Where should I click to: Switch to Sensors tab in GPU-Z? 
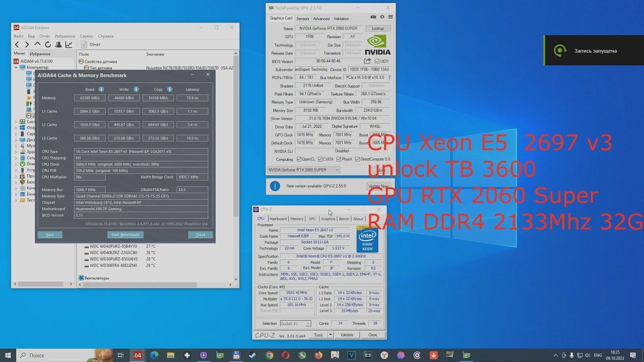[303, 19]
